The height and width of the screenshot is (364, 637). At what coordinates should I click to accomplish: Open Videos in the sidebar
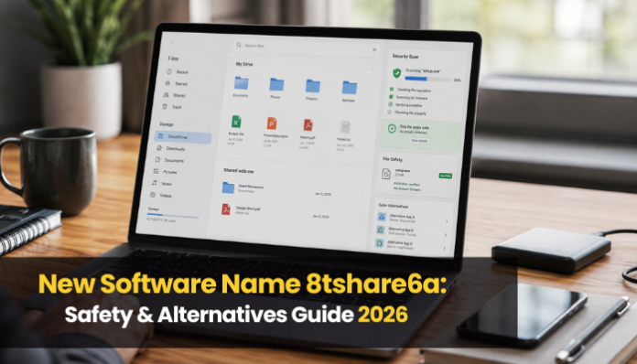pos(161,195)
